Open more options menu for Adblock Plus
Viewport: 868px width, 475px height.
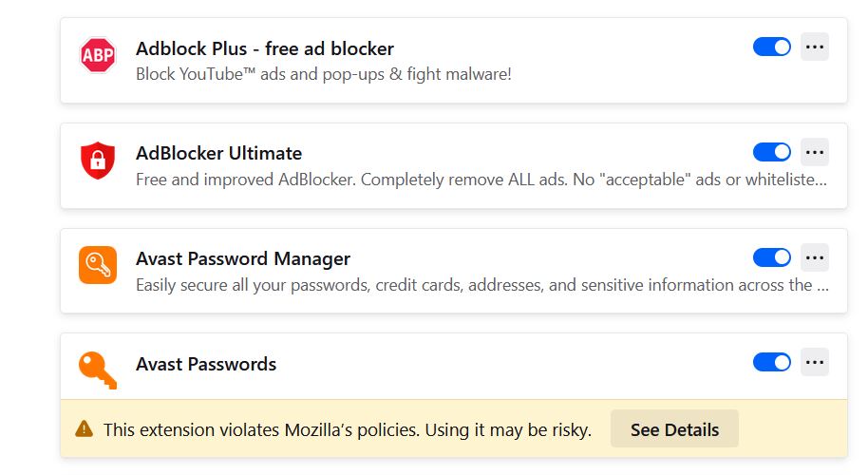click(815, 47)
